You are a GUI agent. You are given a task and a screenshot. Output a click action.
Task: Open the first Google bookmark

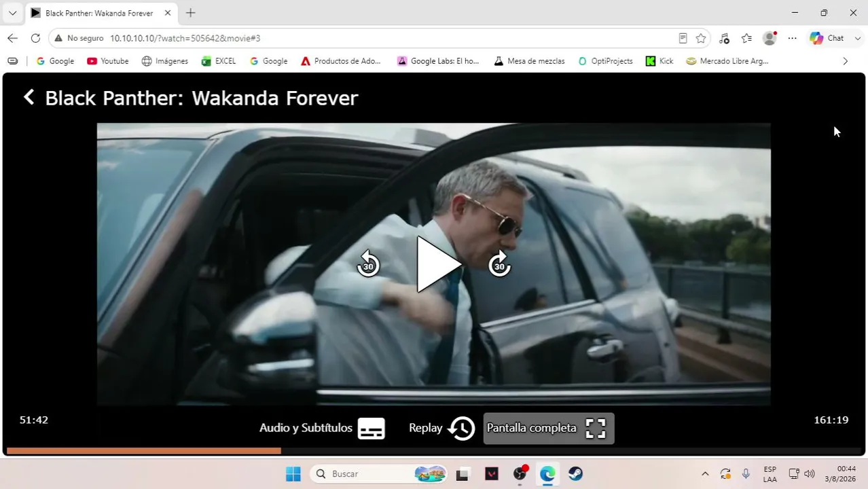point(55,61)
